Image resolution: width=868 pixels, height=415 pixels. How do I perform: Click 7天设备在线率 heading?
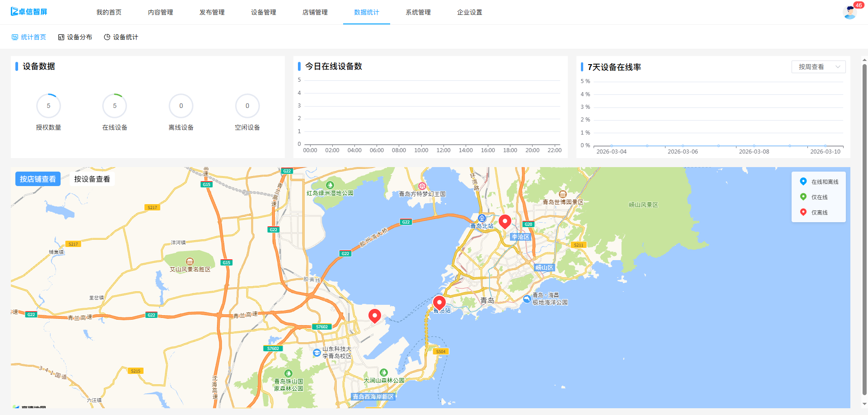(614, 67)
